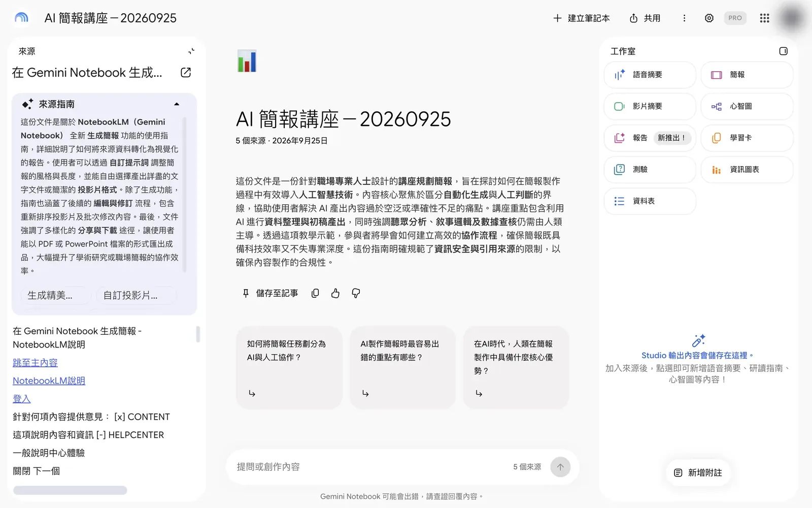This screenshot has height=508, width=812.
Task: Click the 登入 link
Action: point(22,399)
